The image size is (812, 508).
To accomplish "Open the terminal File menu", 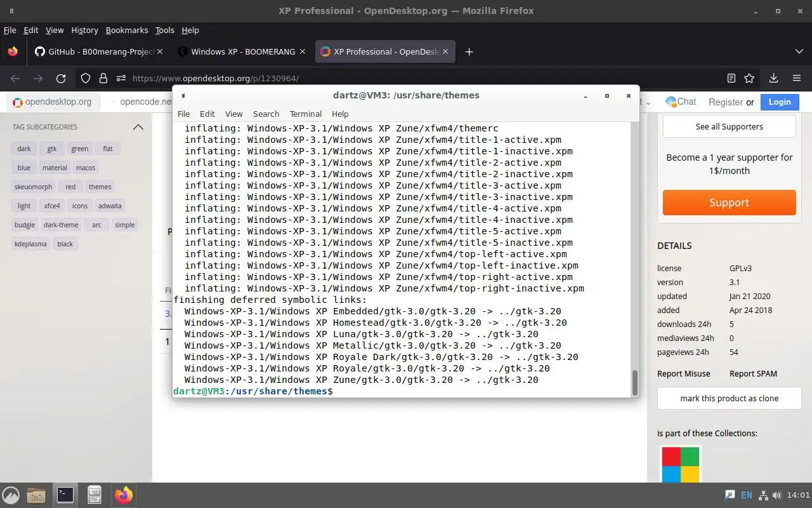I will click(x=183, y=114).
